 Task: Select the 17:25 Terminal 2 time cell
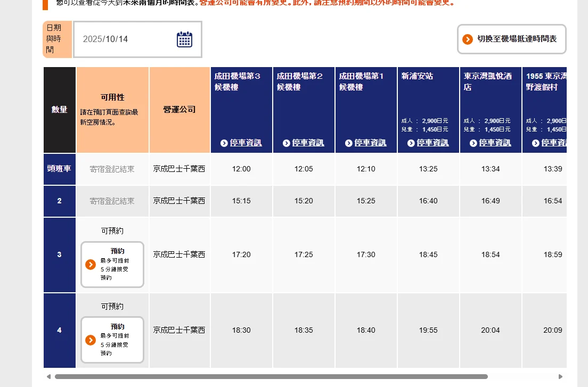304,255
